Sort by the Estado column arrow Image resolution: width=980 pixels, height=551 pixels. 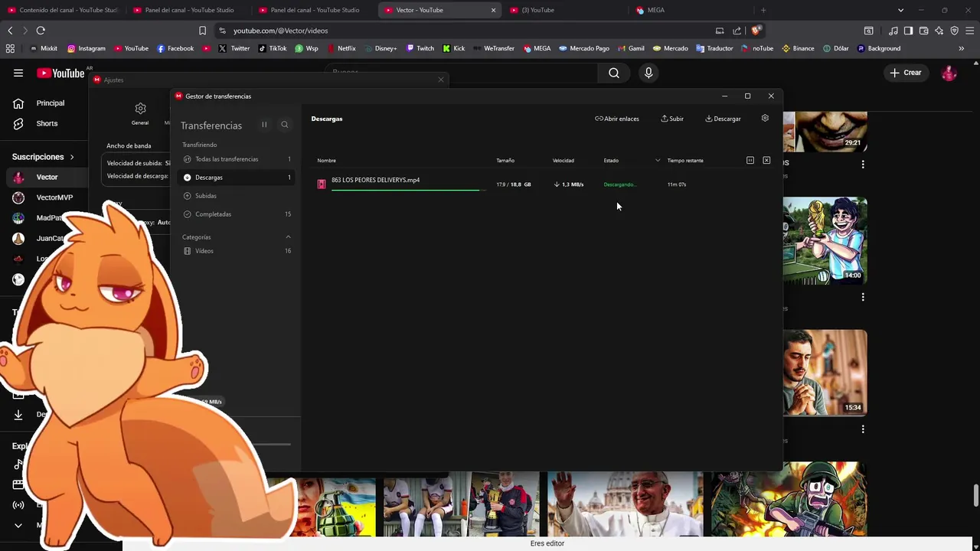pos(658,161)
